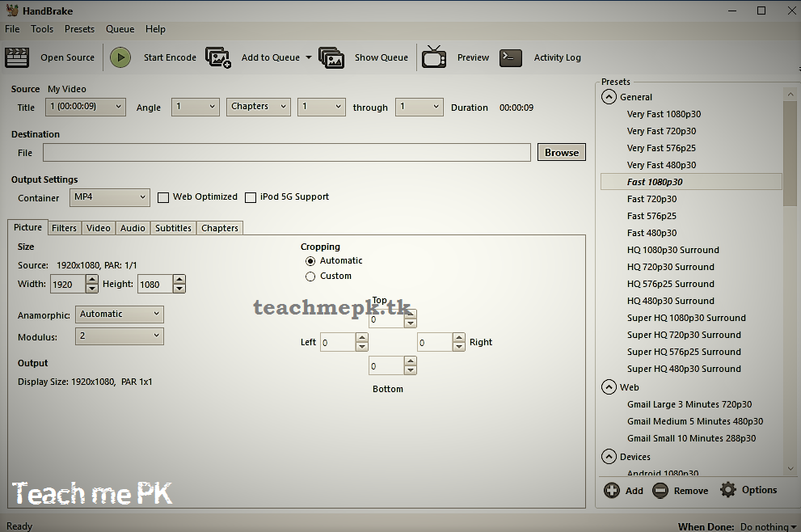This screenshot has height=532, width=801.
Task: Switch to the Picture tab
Action: click(27, 227)
